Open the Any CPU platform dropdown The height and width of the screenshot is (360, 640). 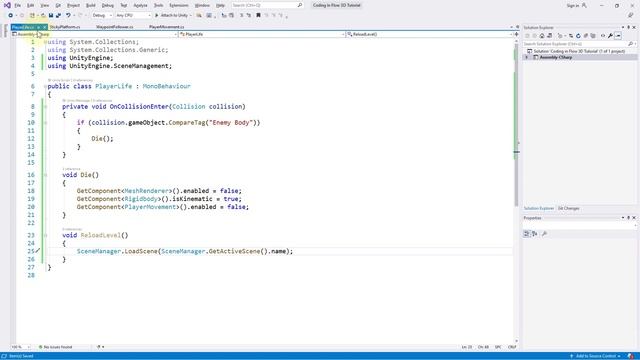(133, 16)
